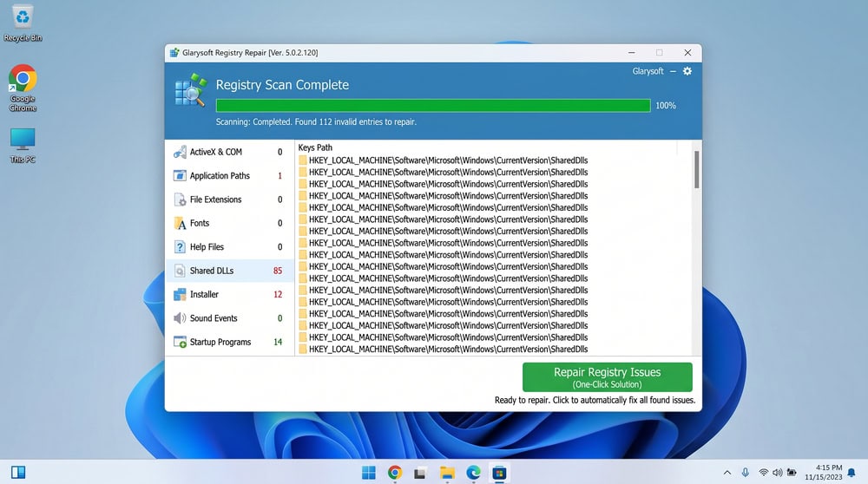Select the Startup Programs category
Viewport: 868px width, 484px height.
pyautogui.click(x=229, y=343)
